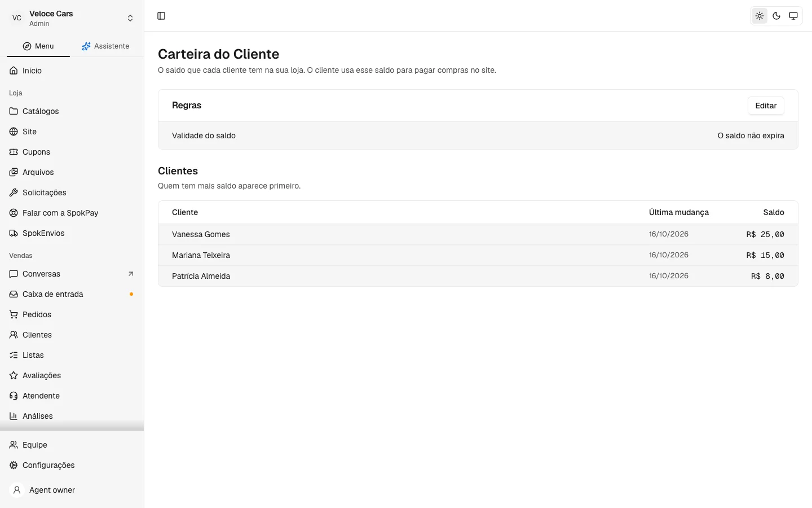Click the Validade do saldo label
This screenshot has width=812, height=508.
tap(204, 135)
